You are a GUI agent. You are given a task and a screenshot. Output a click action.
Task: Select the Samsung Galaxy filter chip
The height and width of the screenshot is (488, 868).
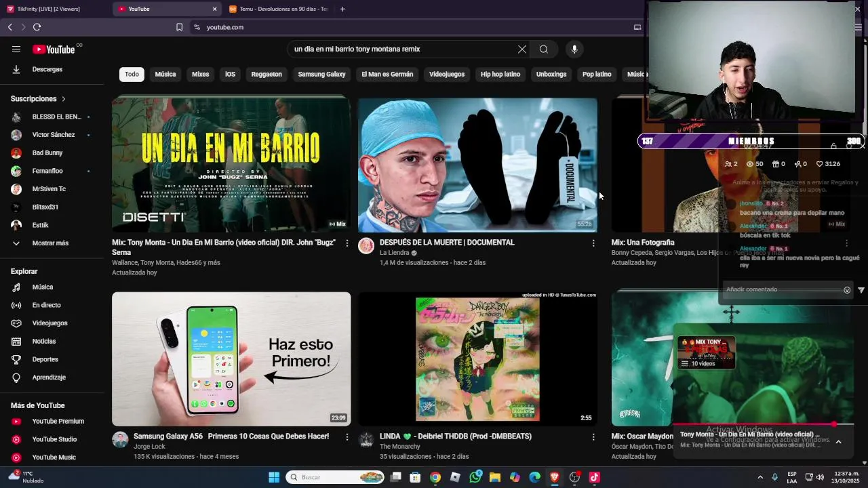pyautogui.click(x=321, y=75)
